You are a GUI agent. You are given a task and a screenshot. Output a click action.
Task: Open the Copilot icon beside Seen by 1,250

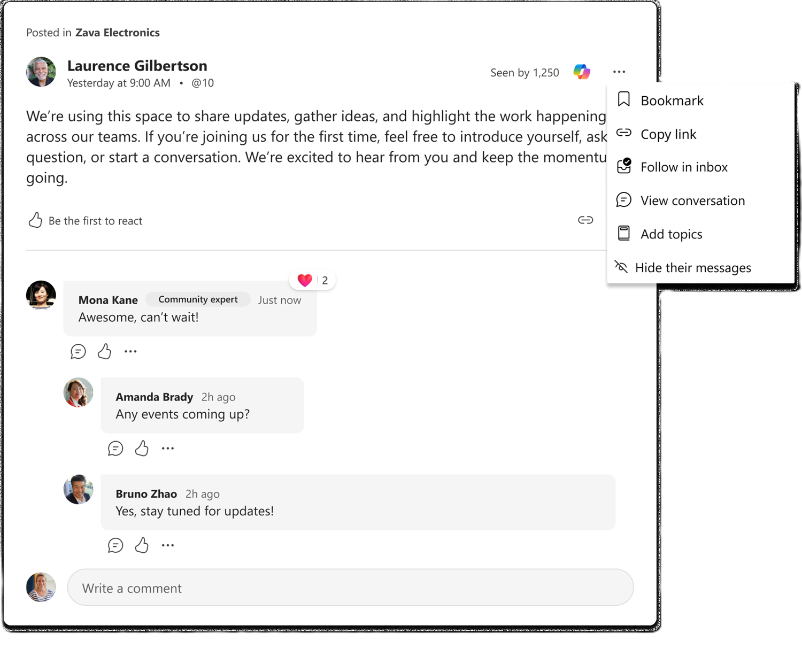[582, 72]
